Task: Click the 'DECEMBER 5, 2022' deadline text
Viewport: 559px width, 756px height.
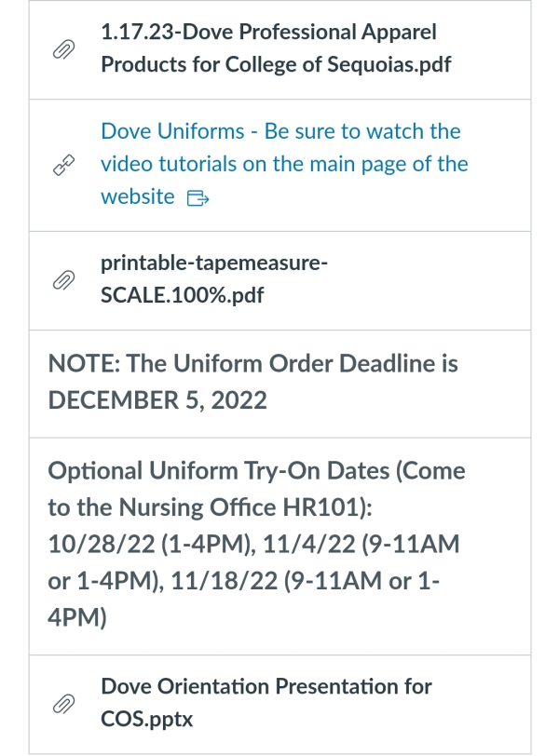Action: click(157, 400)
